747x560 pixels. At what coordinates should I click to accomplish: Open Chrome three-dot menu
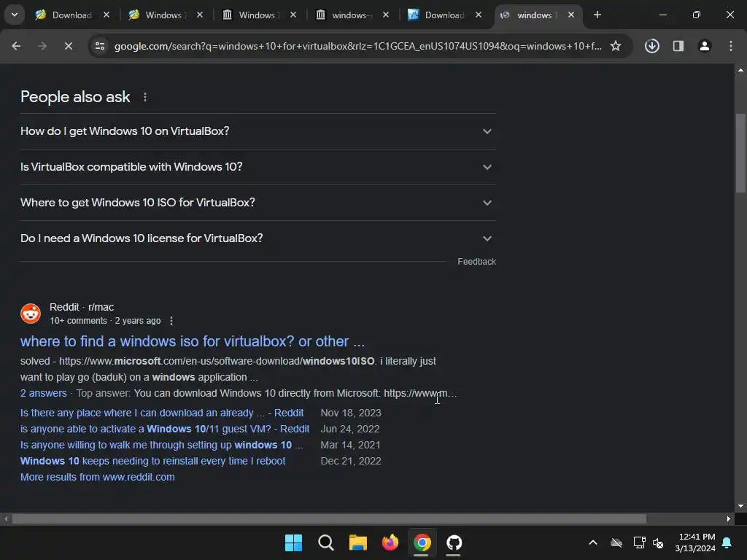[x=730, y=46]
